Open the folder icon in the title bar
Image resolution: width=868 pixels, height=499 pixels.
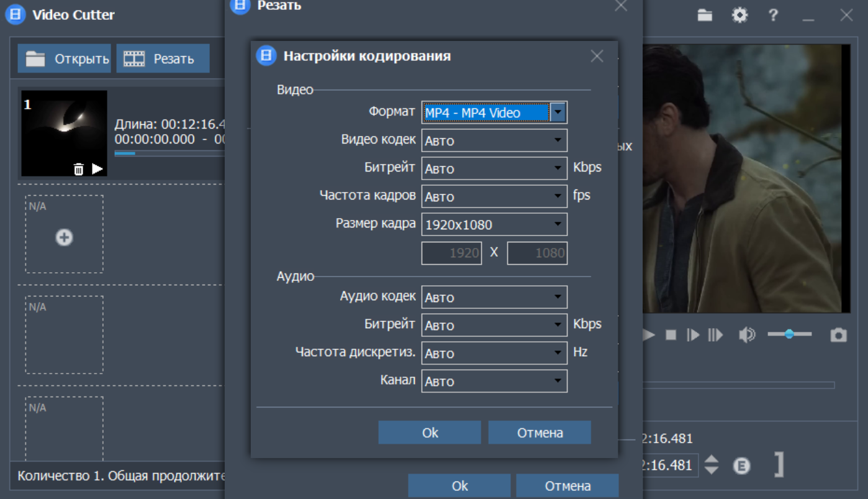(x=705, y=16)
